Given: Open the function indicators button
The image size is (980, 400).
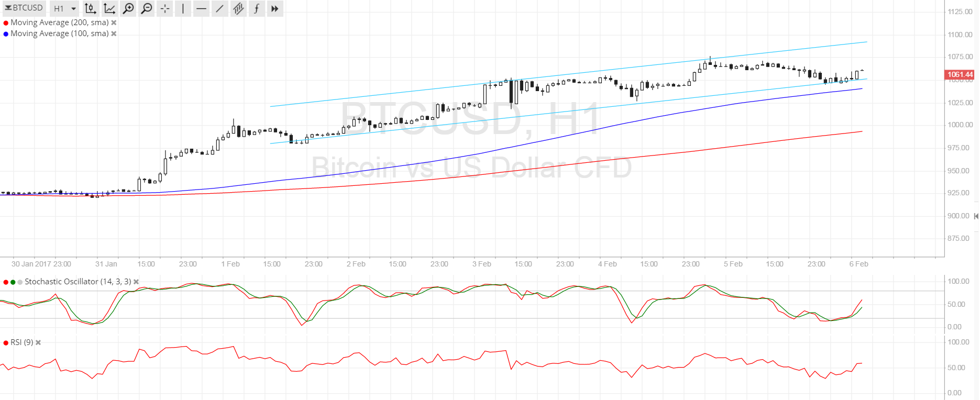Looking at the screenshot, I should coord(257,8).
